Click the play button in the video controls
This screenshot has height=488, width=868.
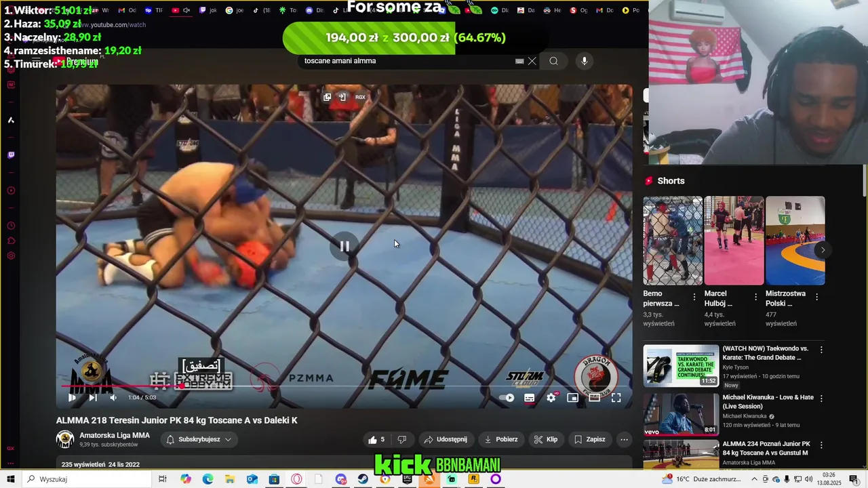pos(72,398)
